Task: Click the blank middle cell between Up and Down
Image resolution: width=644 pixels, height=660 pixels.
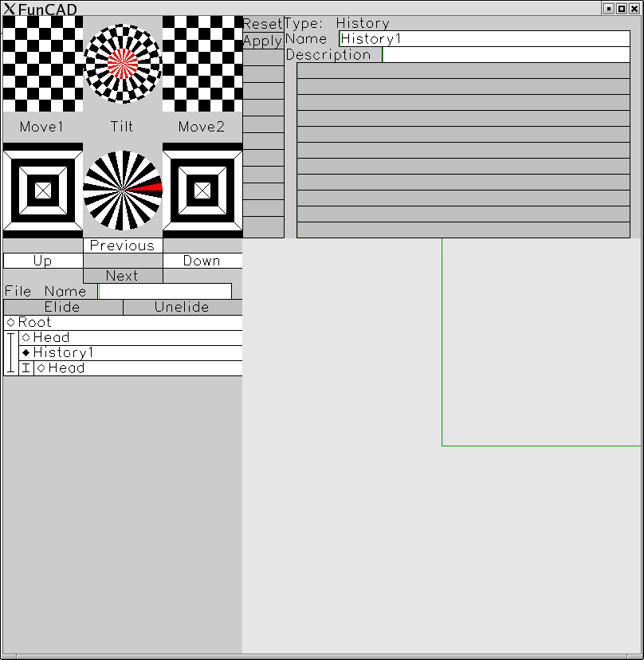Action: 123,261
